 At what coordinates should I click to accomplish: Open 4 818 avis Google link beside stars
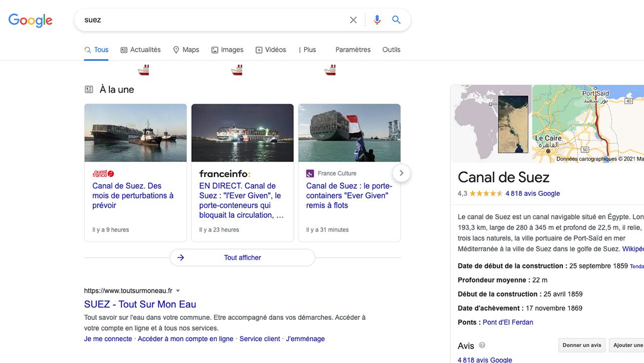(533, 193)
